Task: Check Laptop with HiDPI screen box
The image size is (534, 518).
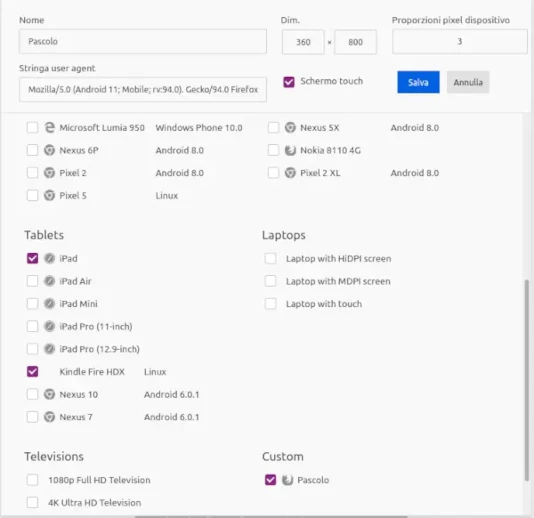Action: [x=270, y=258]
